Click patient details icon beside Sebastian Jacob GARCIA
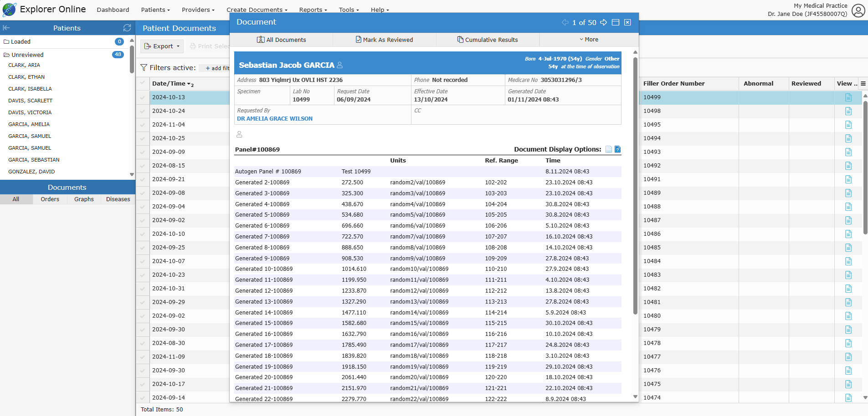The width and height of the screenshot is (868, 416). tap(339, 65)
